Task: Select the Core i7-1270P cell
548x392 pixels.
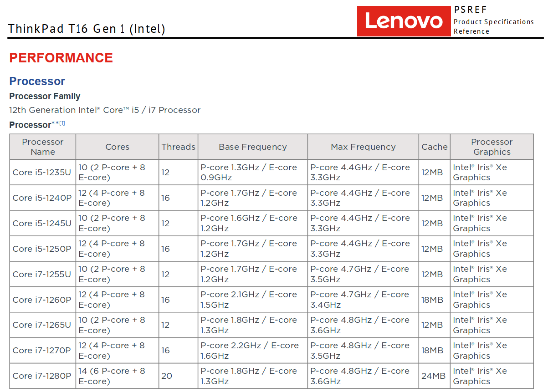Action: tap(43, 351)
